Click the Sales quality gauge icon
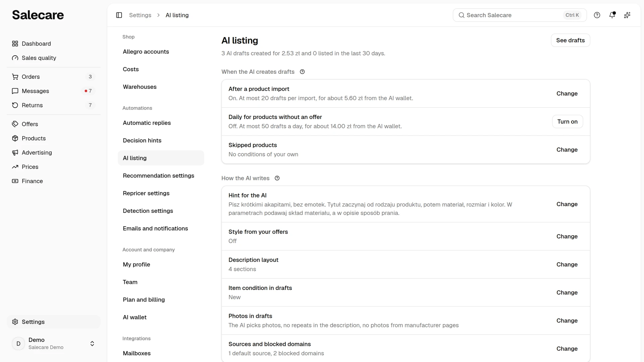Viewport: 644px width, 362px height. pos(15,58)
